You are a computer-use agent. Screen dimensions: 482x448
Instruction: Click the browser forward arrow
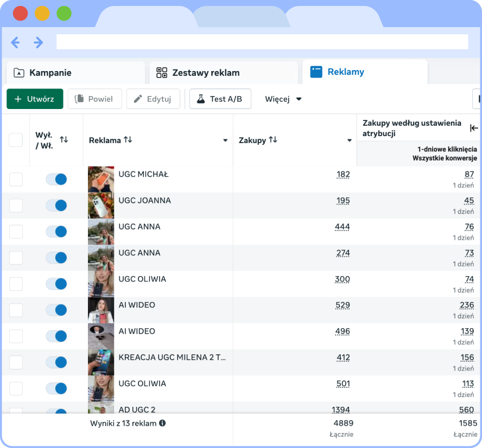[x=38, y=42]
